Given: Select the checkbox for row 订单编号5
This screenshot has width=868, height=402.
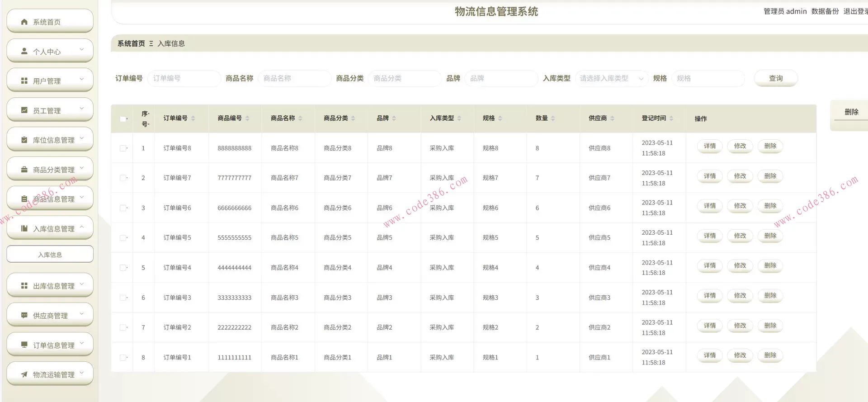Looking at the screenshot, I should [123, 238].
